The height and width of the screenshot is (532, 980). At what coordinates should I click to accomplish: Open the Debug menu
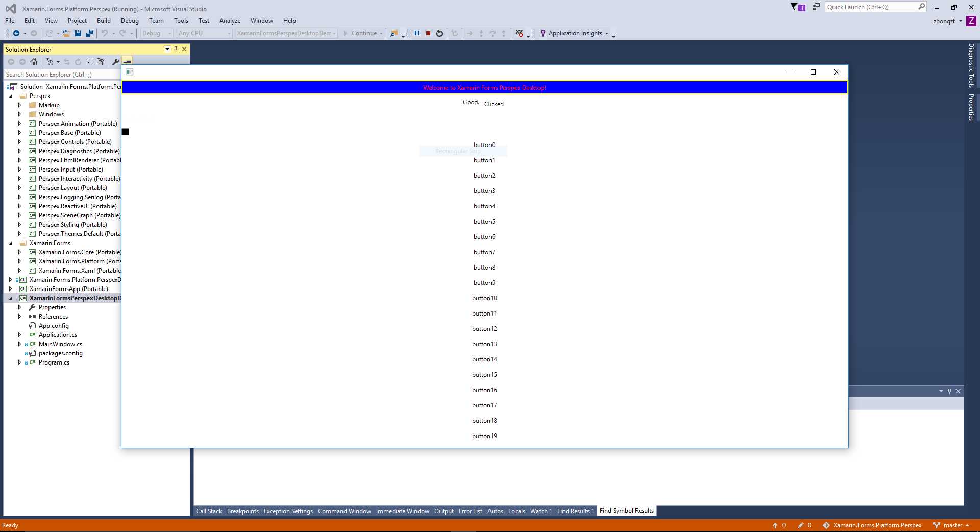coord(130,21)
